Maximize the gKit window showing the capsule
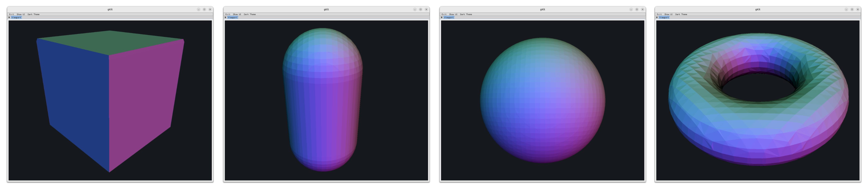The width and height of the screenshot is (868, 188). (x=421, y=9)
